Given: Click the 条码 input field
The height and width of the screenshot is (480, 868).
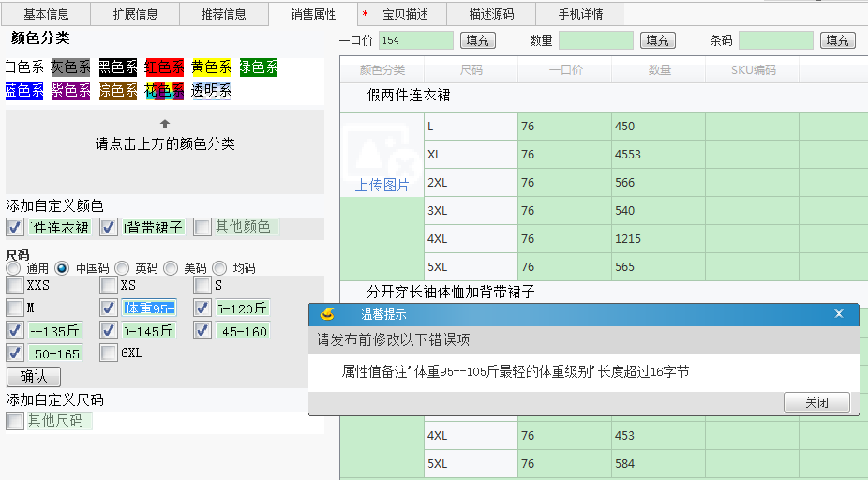Looking at the screenshot, I should pyautogui.click(x=775, y=40).
